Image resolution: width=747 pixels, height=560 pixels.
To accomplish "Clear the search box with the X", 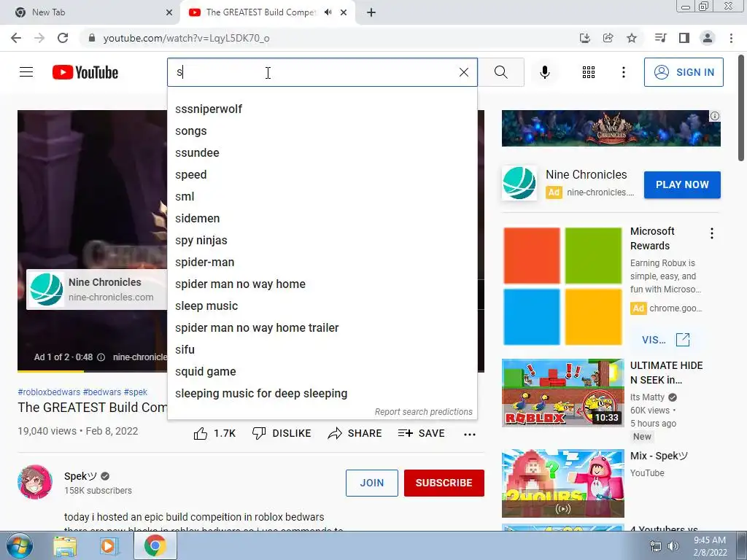I will [x=463, y=72].
